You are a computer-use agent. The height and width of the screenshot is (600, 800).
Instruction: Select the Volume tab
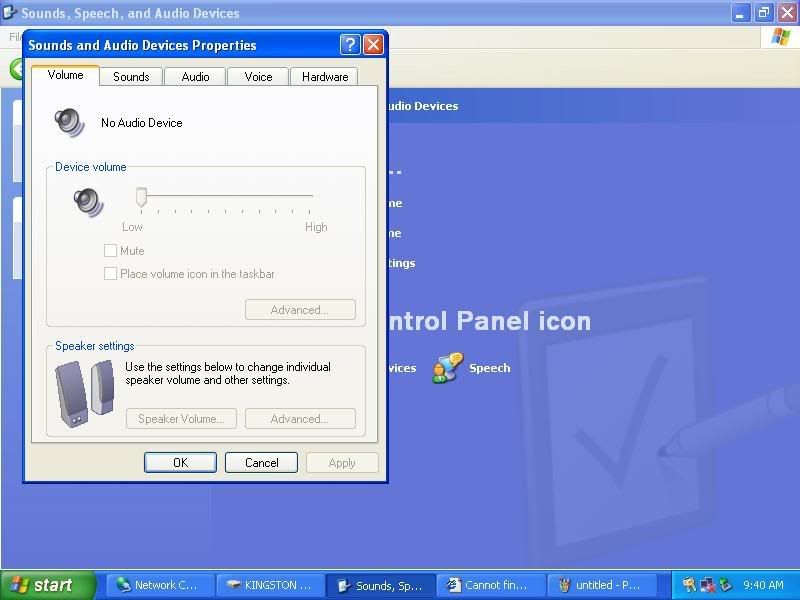pos(65,75)
